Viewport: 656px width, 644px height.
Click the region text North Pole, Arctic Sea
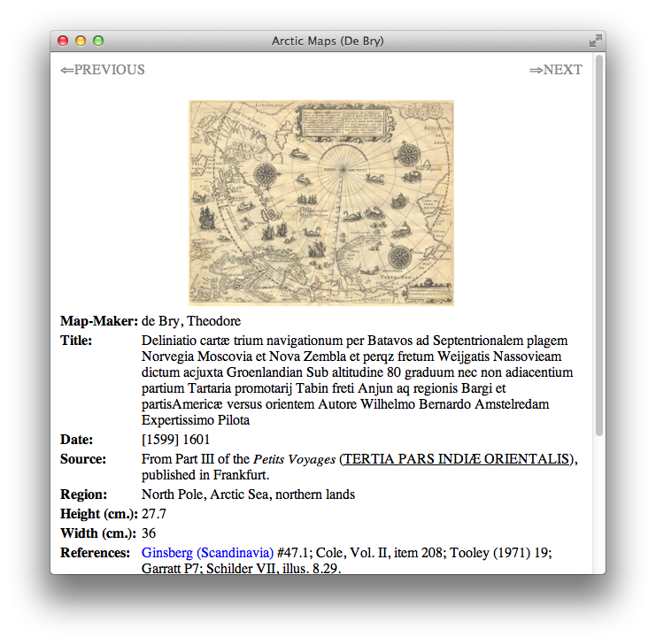point(248,494)
